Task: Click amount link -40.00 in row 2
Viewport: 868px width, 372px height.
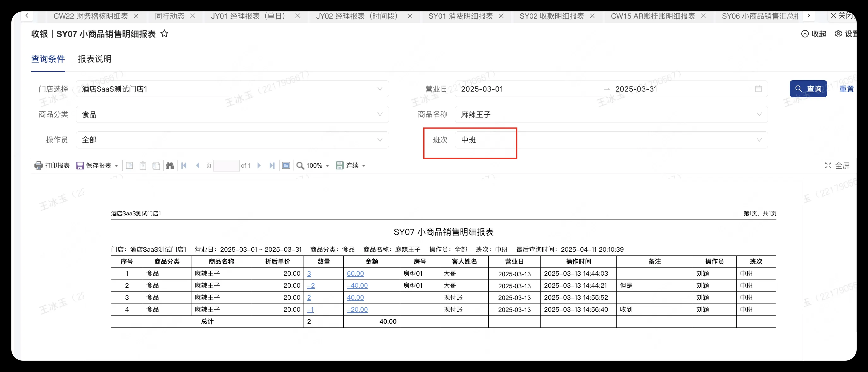Action: tap(357, 286)
